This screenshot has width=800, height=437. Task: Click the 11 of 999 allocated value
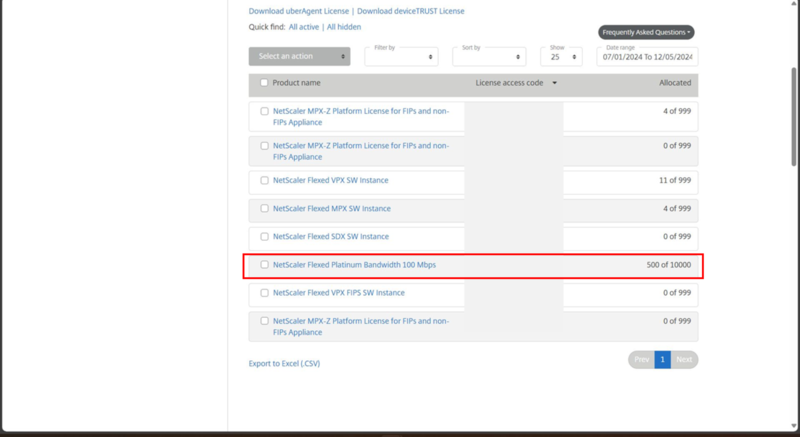(675, 181)
